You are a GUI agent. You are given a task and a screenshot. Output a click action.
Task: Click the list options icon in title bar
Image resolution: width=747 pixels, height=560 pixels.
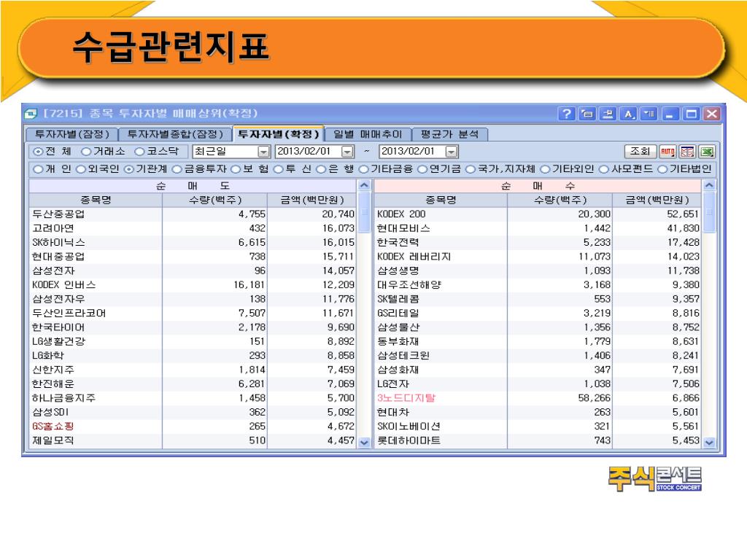tap(649, 114)
